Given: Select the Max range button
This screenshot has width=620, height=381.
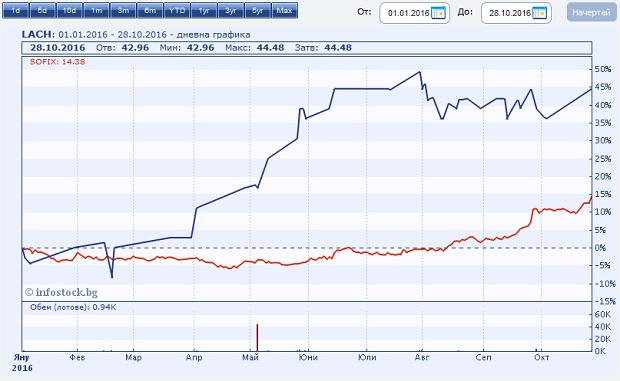Looking at the screenshot, I should coord(285,11).
